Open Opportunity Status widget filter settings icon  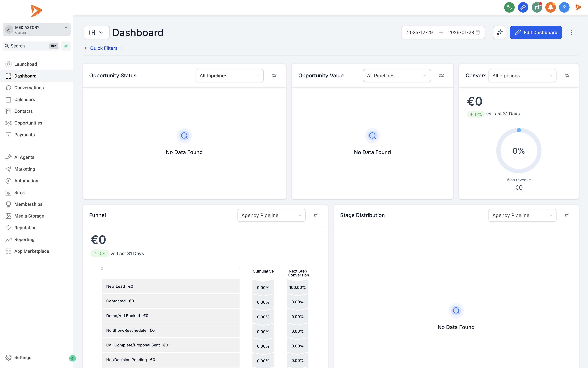coord(274,76)
